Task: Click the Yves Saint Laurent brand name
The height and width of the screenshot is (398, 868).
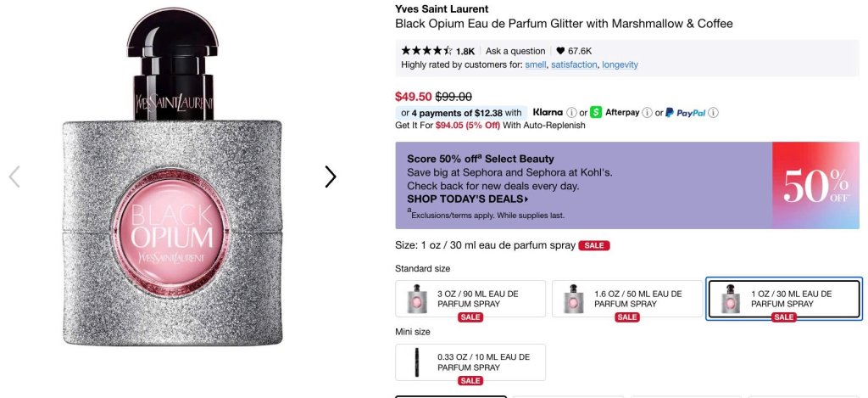Action: [442, 9]
